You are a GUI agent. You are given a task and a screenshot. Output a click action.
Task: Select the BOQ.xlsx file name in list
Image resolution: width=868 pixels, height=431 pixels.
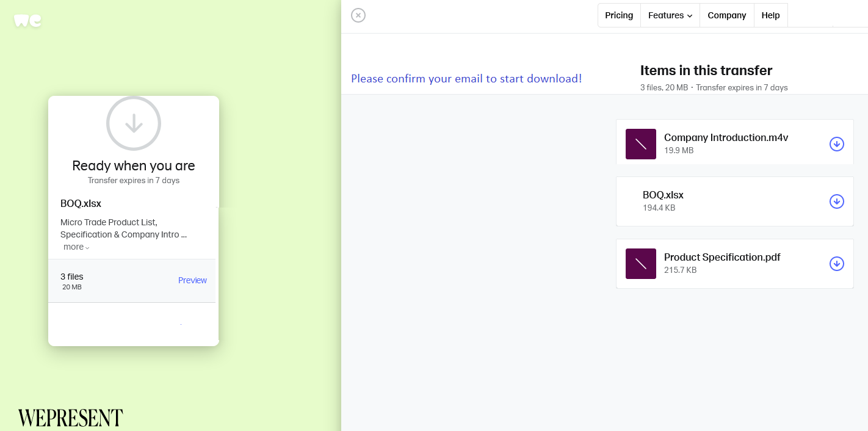click(663, 195)
